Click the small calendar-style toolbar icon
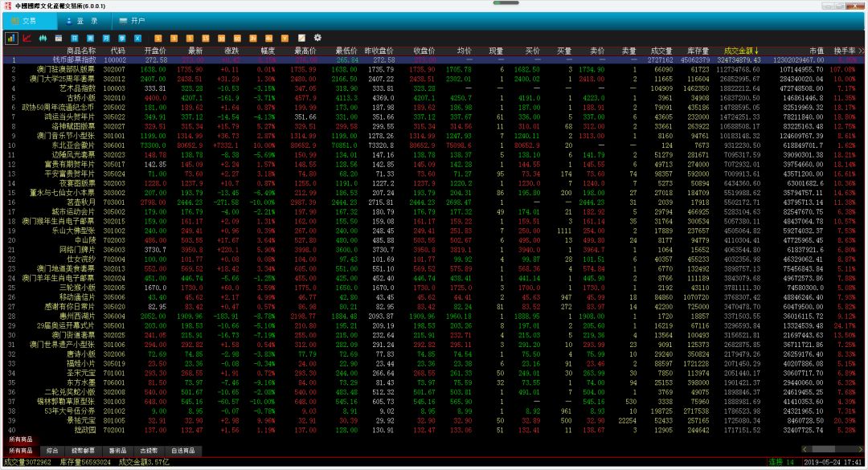 coord(59,39)
